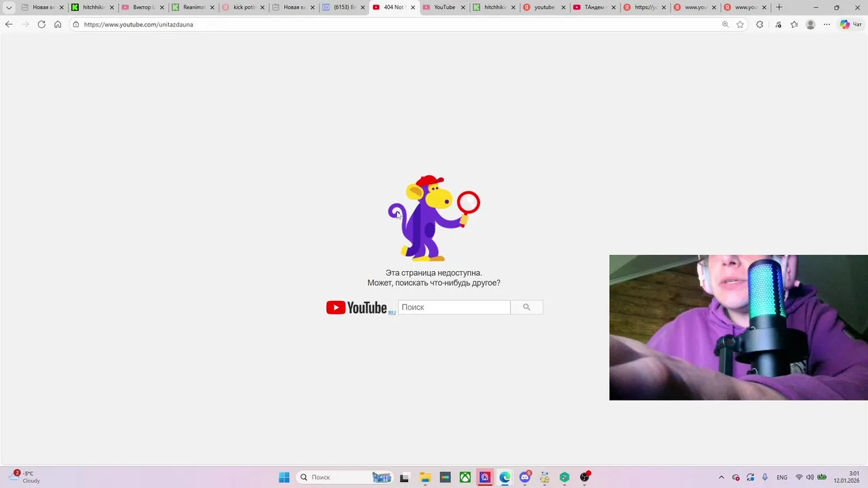This screenshot has height=488, width=868.
Task: Click the browser back arrow
Action: 9,24
